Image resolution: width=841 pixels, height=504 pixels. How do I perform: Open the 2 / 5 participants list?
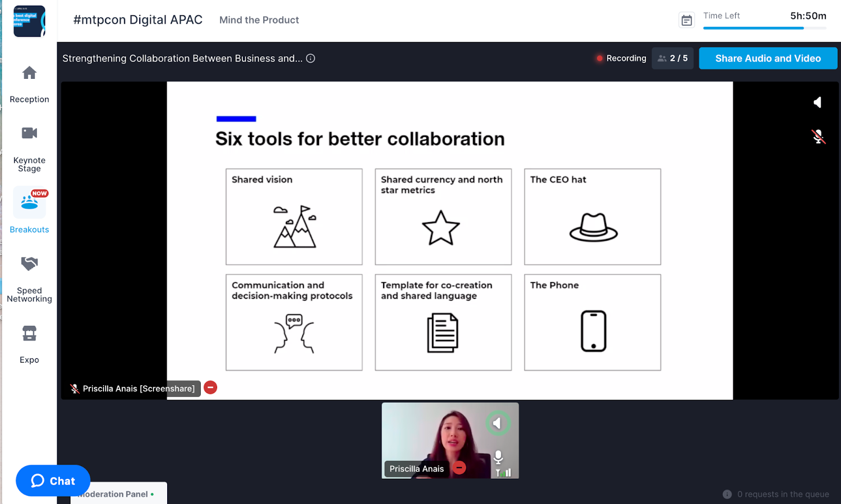tap(672, 58)
